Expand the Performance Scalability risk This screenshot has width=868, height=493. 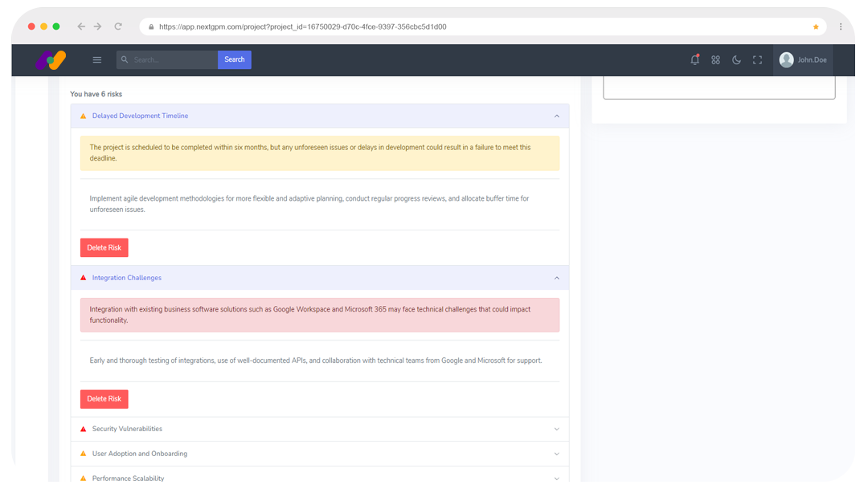(x=557, y=479)
